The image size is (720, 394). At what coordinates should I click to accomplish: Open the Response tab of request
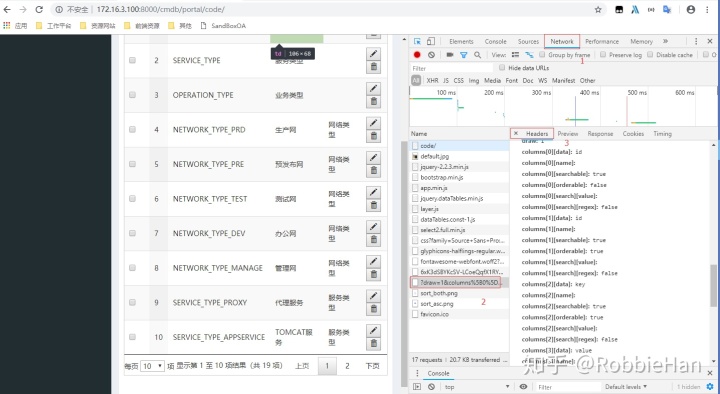coord(600,134)
